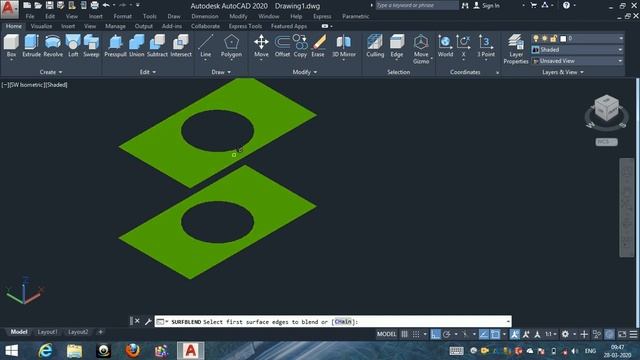
Task: Click the ViewCube in the viewport
Action: point(607,108)
